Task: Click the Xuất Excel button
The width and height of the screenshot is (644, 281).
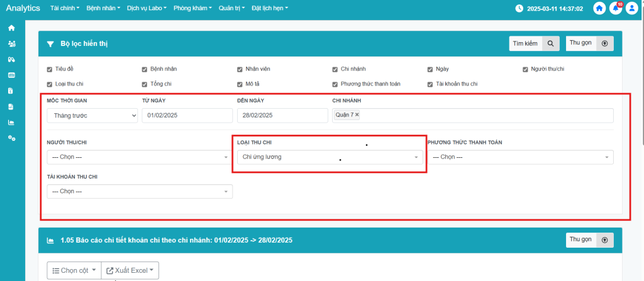Action: (x=130, y=270)
